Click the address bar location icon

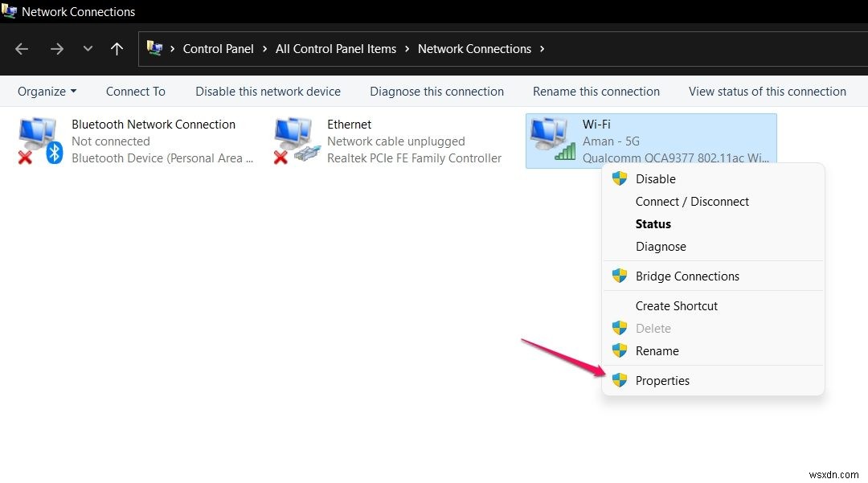[154, 49]
